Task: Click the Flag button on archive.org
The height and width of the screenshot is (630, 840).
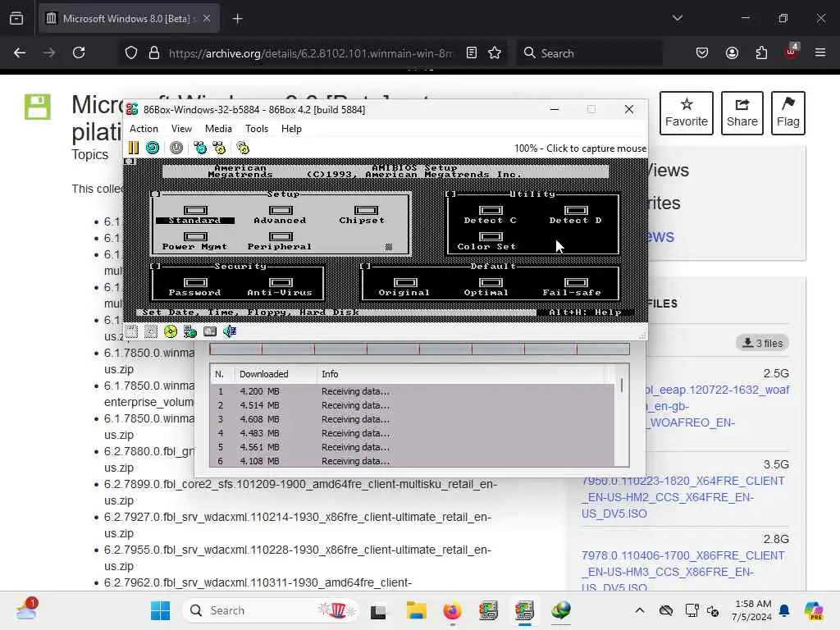Action: tap(788, 113)
